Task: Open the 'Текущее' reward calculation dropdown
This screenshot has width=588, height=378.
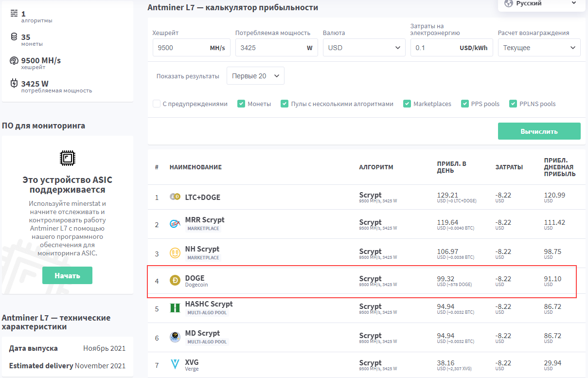Action: tap(539, 48)
